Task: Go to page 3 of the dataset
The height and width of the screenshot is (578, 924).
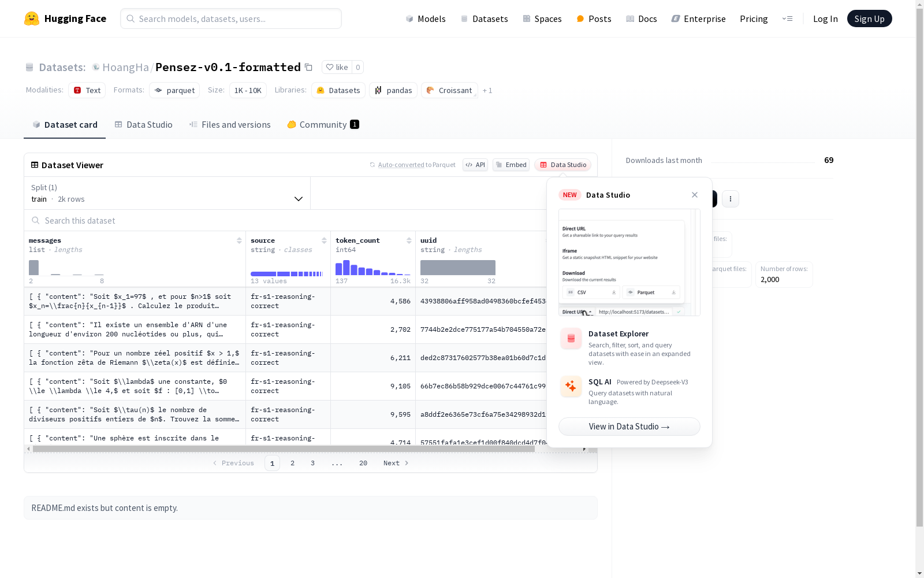Action: (313, 463)
